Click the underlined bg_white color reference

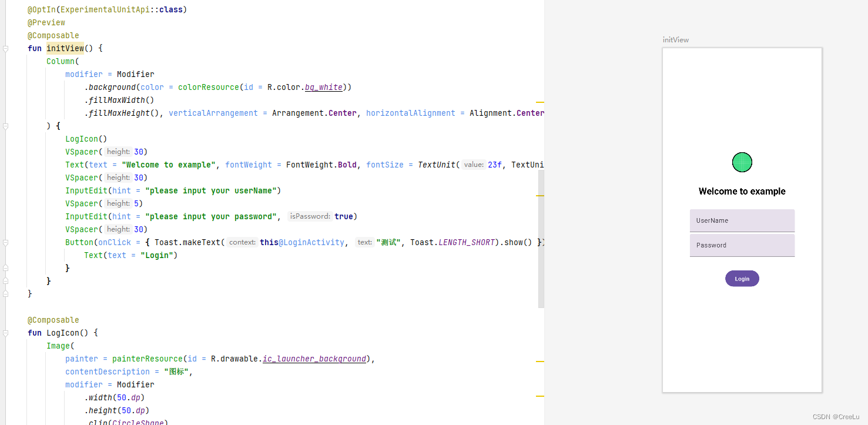[324, 87]
